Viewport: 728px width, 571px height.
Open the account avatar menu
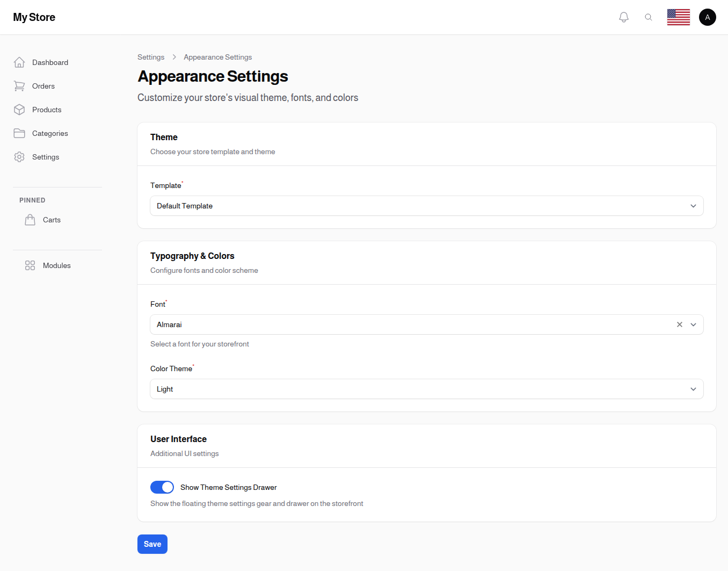707,17
